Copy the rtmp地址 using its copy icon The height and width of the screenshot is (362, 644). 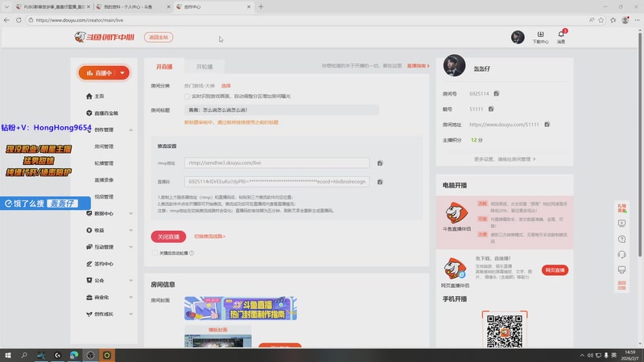coord(380,163)
